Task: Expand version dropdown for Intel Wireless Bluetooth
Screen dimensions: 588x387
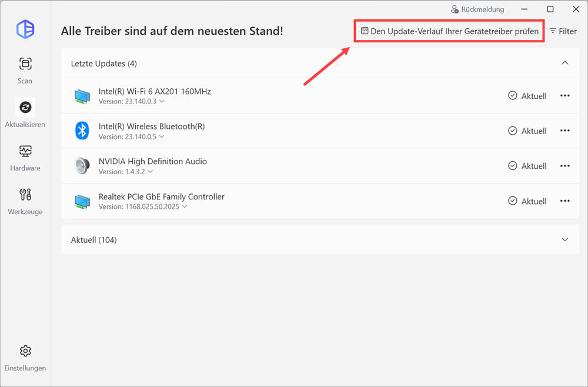Action: pyautogui.click(x=162, y=136)
